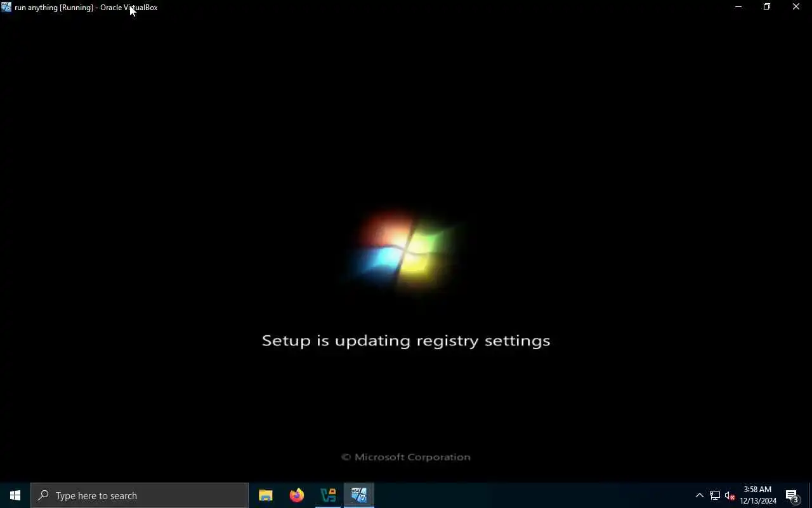Open VirtualBox Manager taskbar icon

[328, 495]
